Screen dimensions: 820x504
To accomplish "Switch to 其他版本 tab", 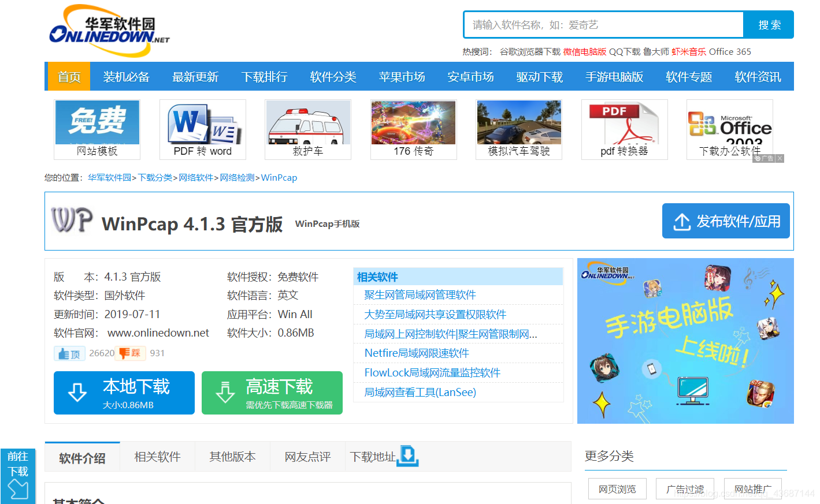I will 233,457.
